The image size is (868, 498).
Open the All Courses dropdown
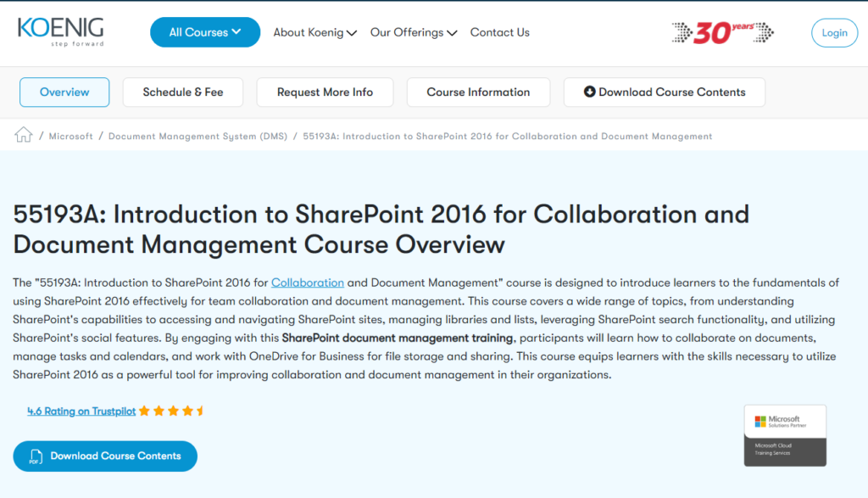(205, 32)
